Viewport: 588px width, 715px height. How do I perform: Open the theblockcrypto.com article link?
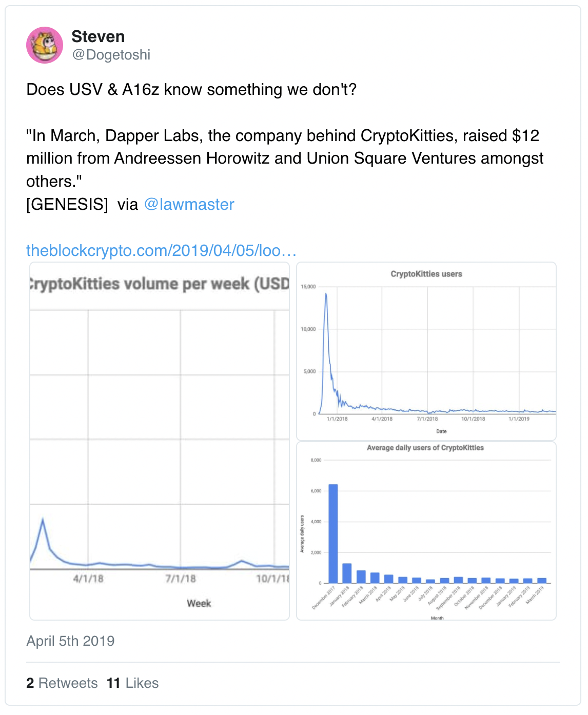(x=161, y=250)
